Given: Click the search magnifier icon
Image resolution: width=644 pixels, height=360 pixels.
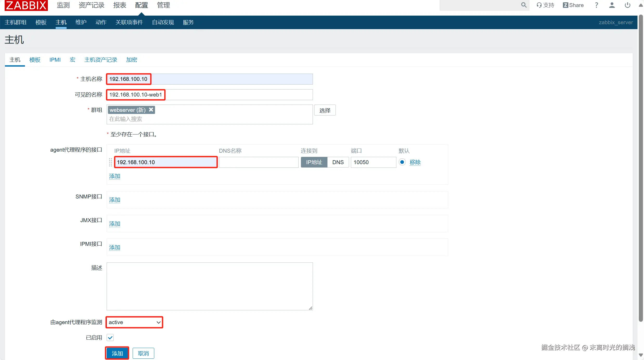Looking at the screenshot, I should (524, 5).
